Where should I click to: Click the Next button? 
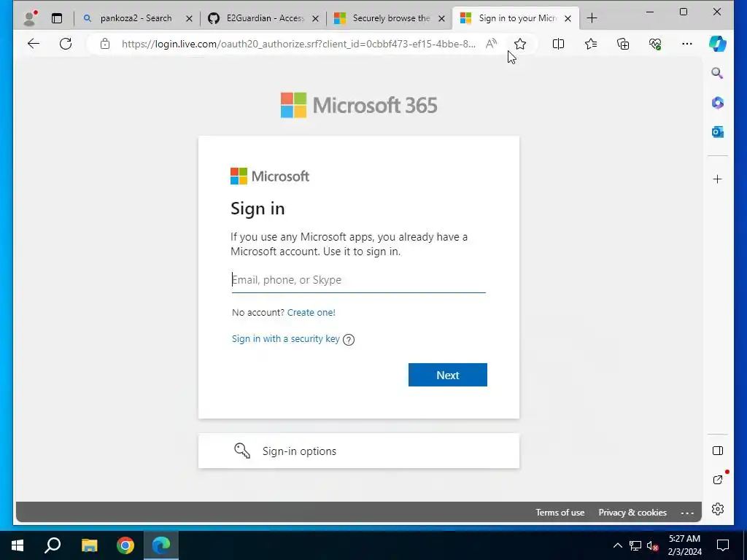(448, 375)
